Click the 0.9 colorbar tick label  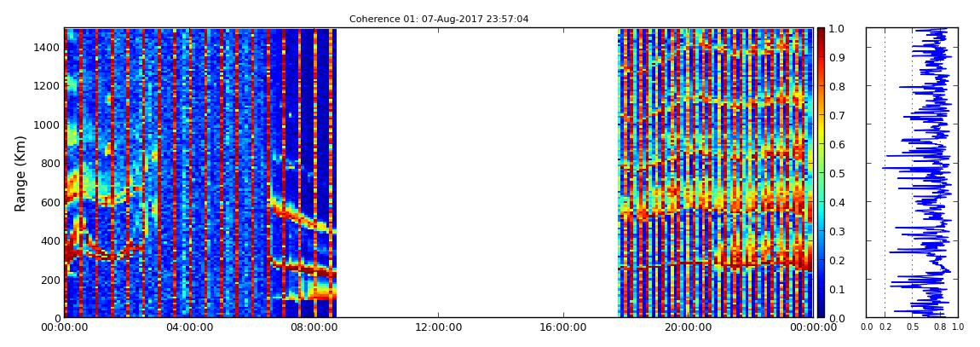[836, 57]
